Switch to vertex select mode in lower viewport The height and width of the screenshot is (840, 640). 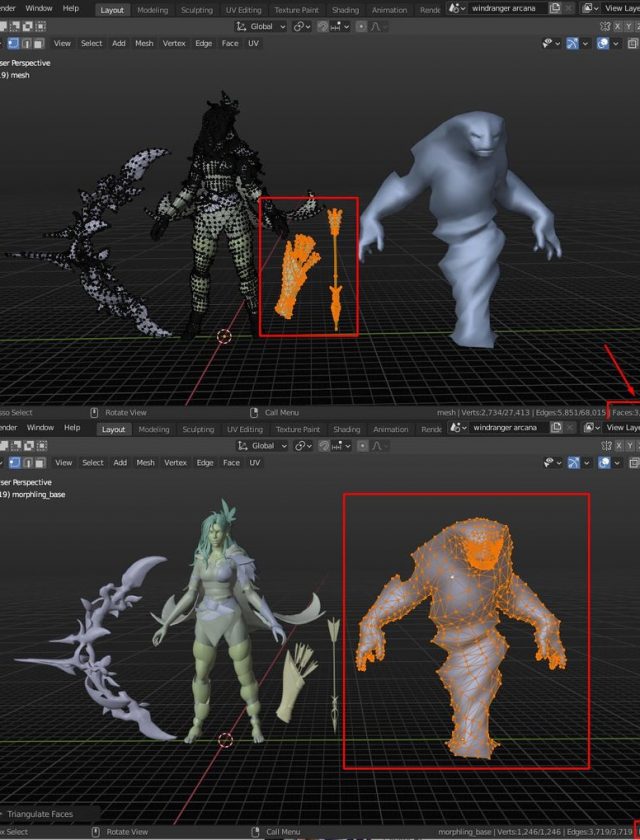[x=13, y=463]
